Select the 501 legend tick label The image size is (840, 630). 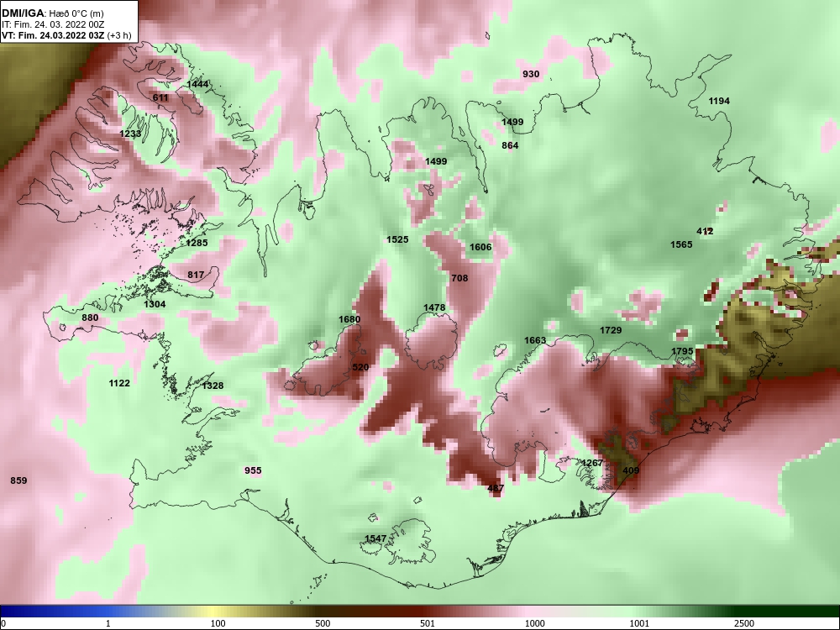point(428,623)
